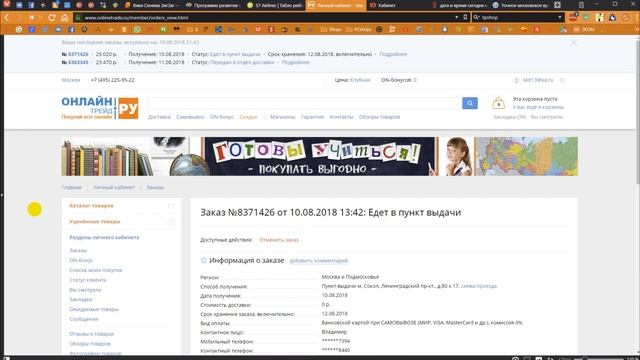Screen dimensions: 640x360
Task: Open Статус клиента in the sidebar
Action: click(88, 280)
